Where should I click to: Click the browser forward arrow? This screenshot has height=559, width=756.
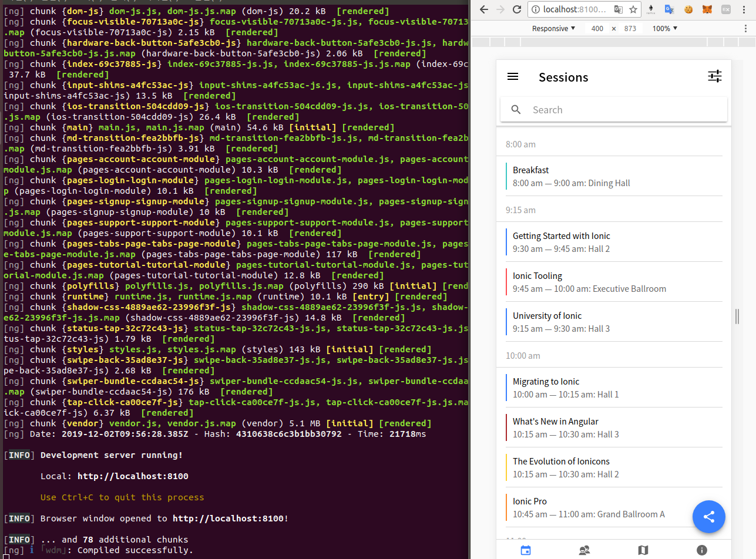pos(500,9)
